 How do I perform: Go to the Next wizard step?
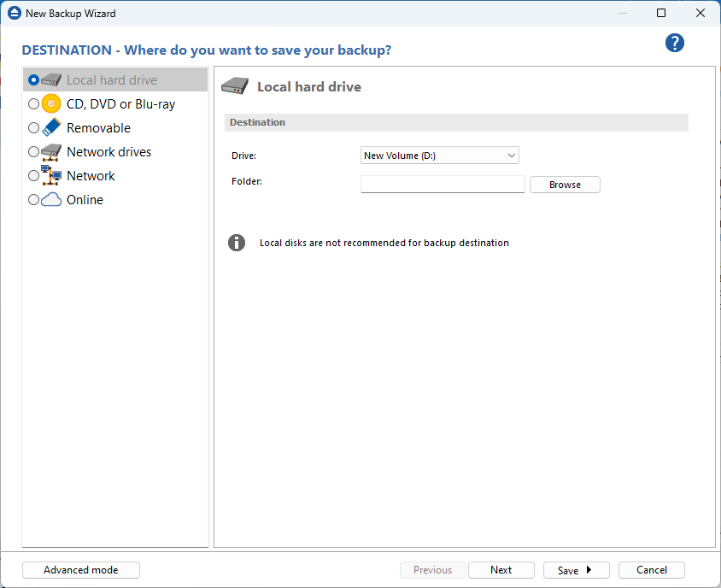pos(501,570)
